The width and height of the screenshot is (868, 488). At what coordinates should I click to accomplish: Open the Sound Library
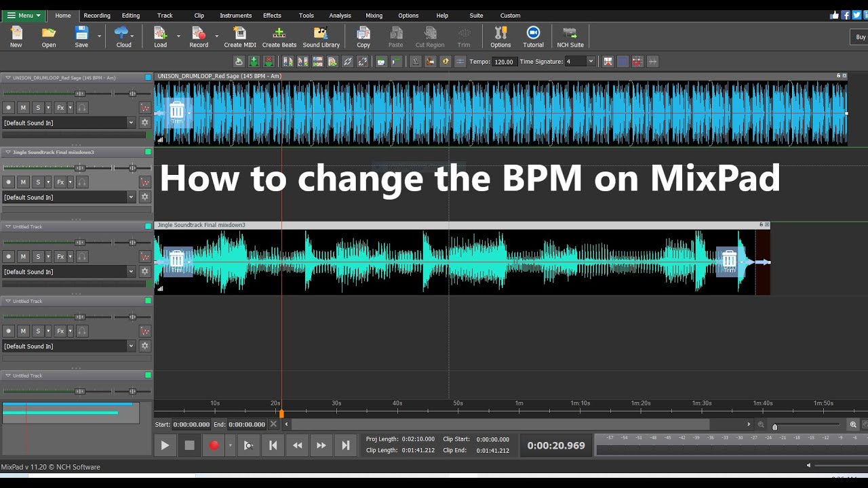[x=321, y=37]
